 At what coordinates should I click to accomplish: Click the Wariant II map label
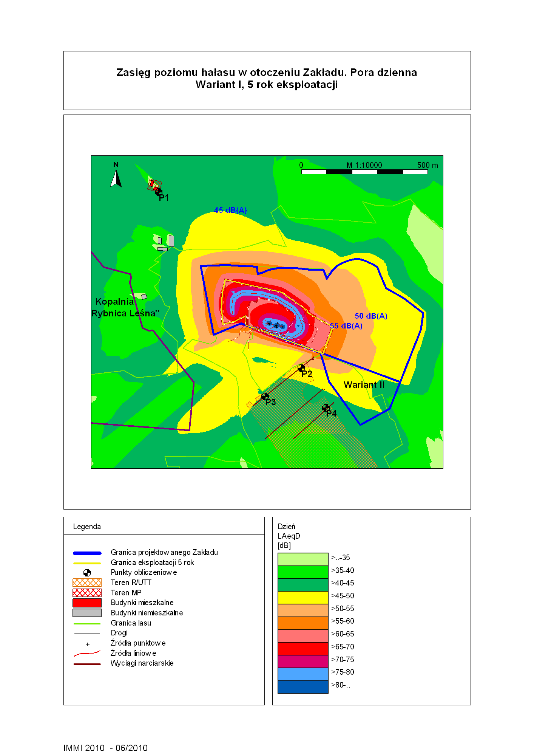[364, 385]
